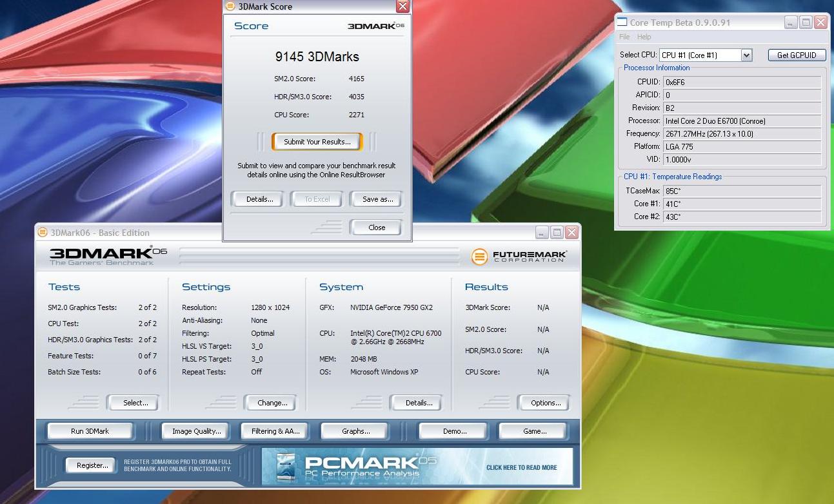
Task: Click the TCaseMax 85C field
Action: tap(742, 191)
